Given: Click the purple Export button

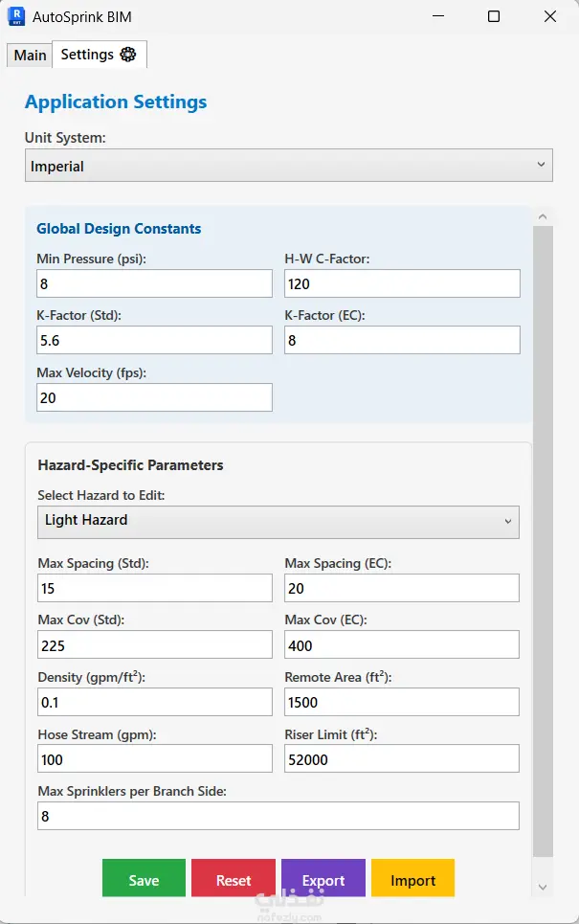Looking at the screenshot, I should pos(323,878).
